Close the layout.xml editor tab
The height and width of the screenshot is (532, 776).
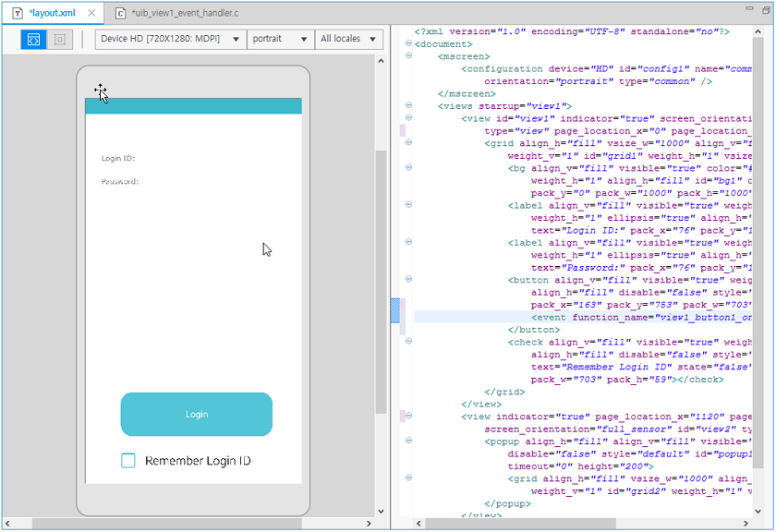[x=91, y=14]
